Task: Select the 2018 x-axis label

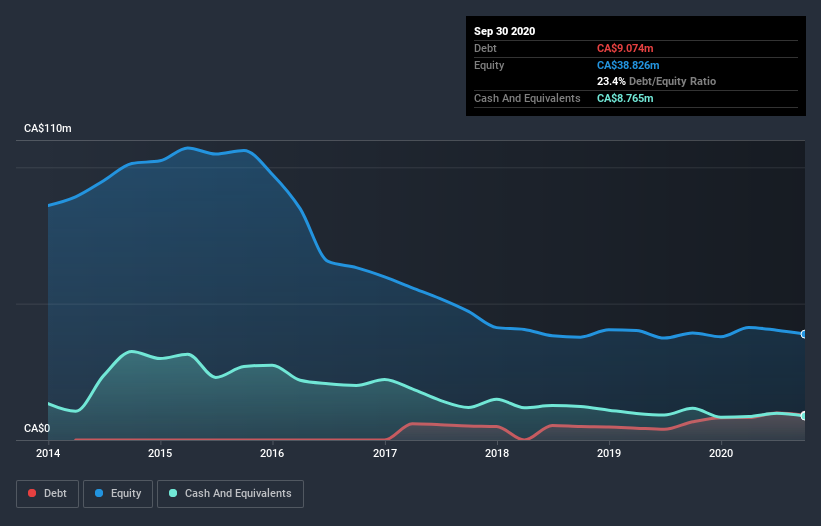Action: pos(497,453)
